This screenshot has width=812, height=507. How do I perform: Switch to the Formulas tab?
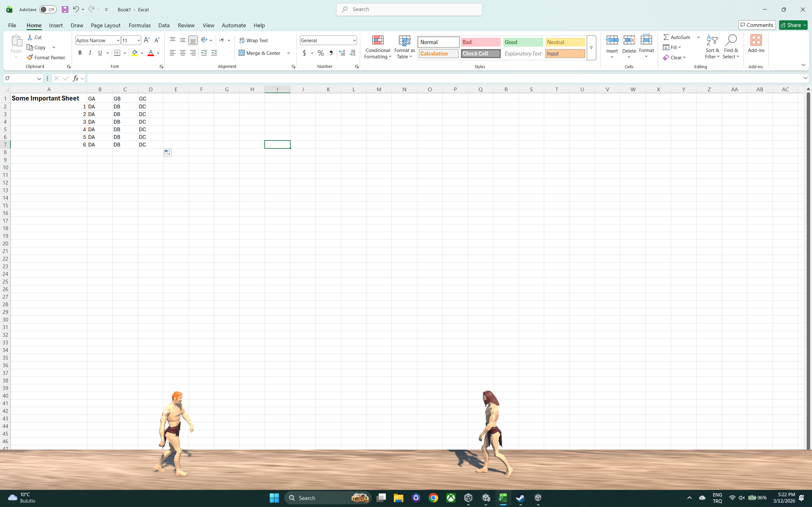140,25
